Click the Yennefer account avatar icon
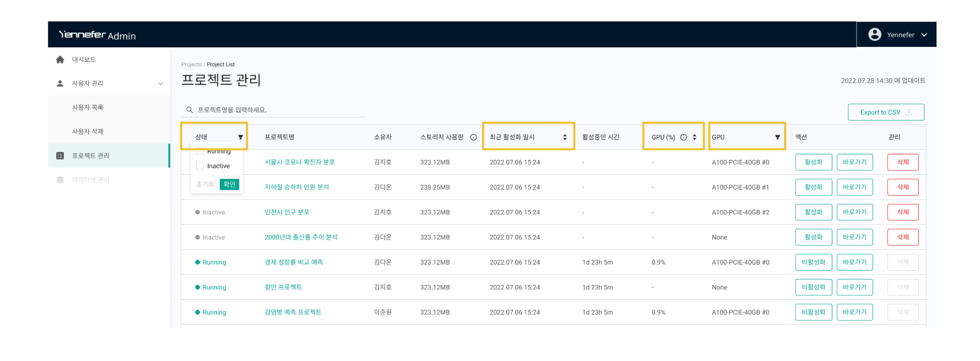 click(x=875, y=35)
